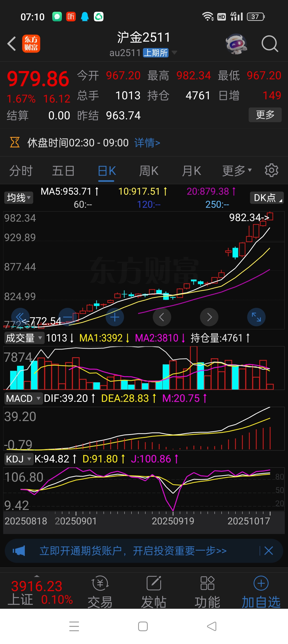This screenshot has width=288, height=644.
Task: Tap the search magnifier icon
Action: (x=270, y=44)
